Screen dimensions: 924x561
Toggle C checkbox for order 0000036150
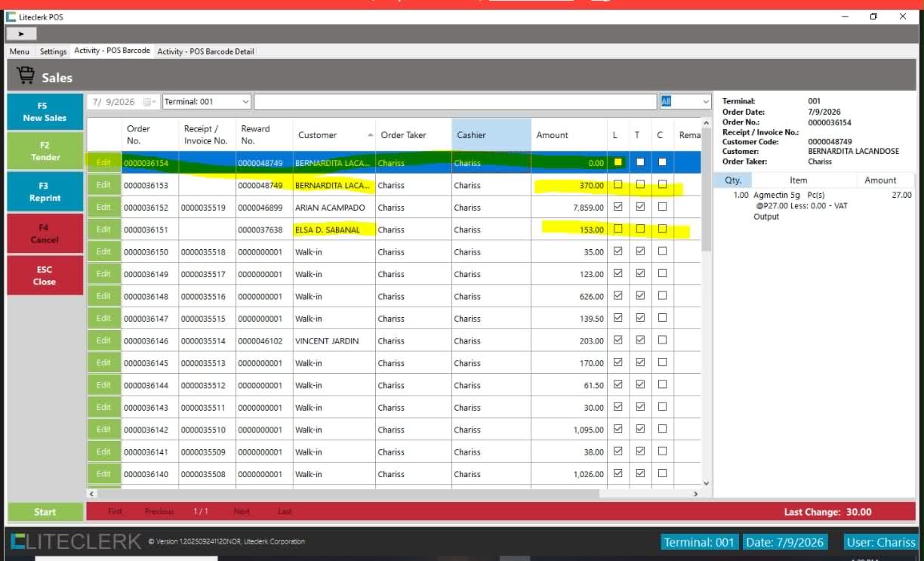(662, 251)
